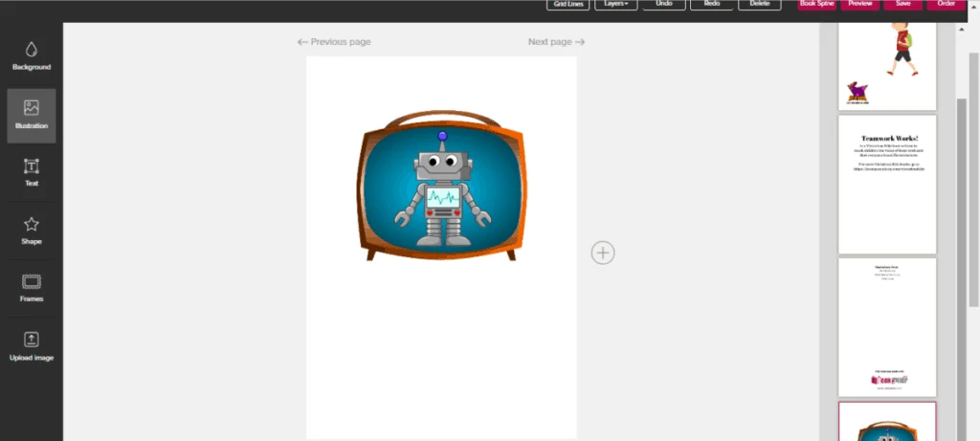Click the Order button
Image resolution: width=980 pixels, height=441 pixels.
point(946,5)
